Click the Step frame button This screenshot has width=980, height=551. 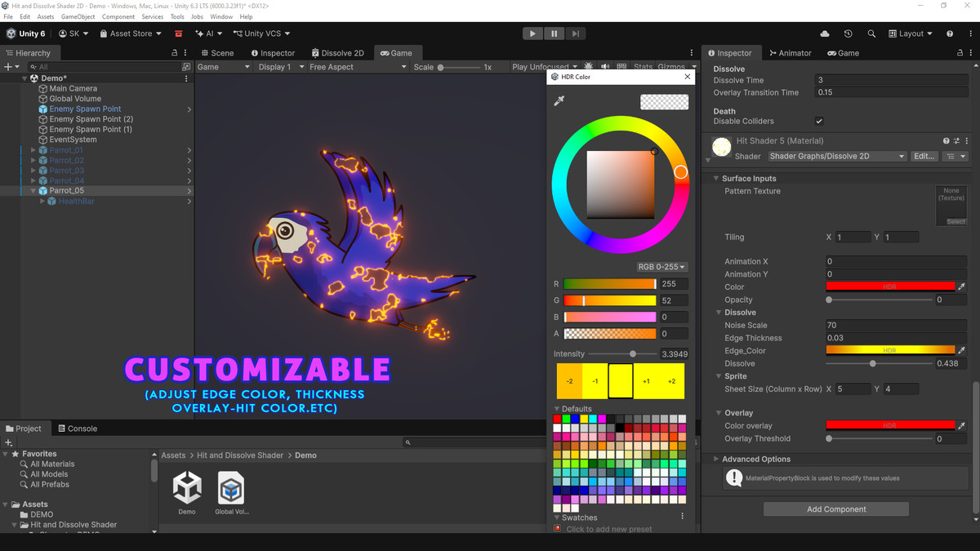576,33
